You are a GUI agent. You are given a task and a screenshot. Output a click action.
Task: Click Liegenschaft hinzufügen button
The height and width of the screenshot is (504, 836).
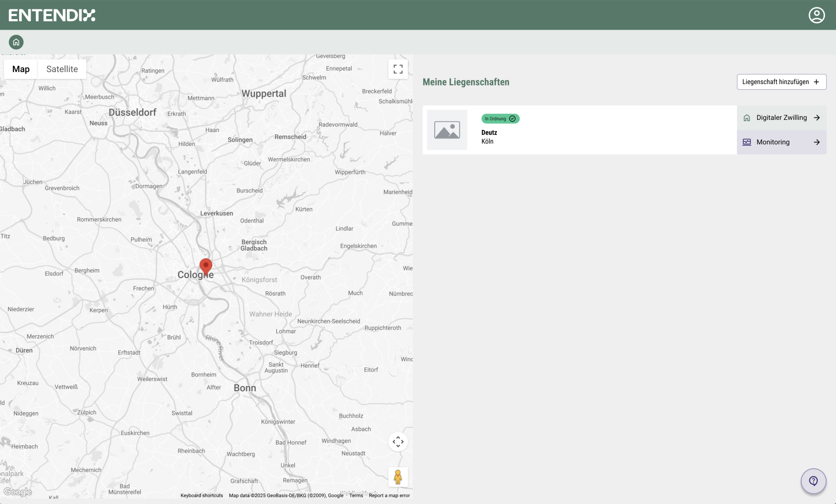pos(781,82)
